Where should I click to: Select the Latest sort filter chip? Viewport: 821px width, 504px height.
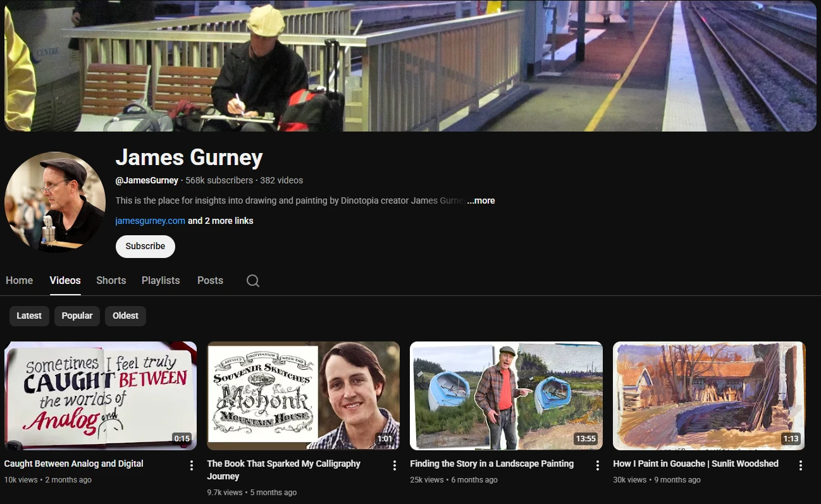29,316
